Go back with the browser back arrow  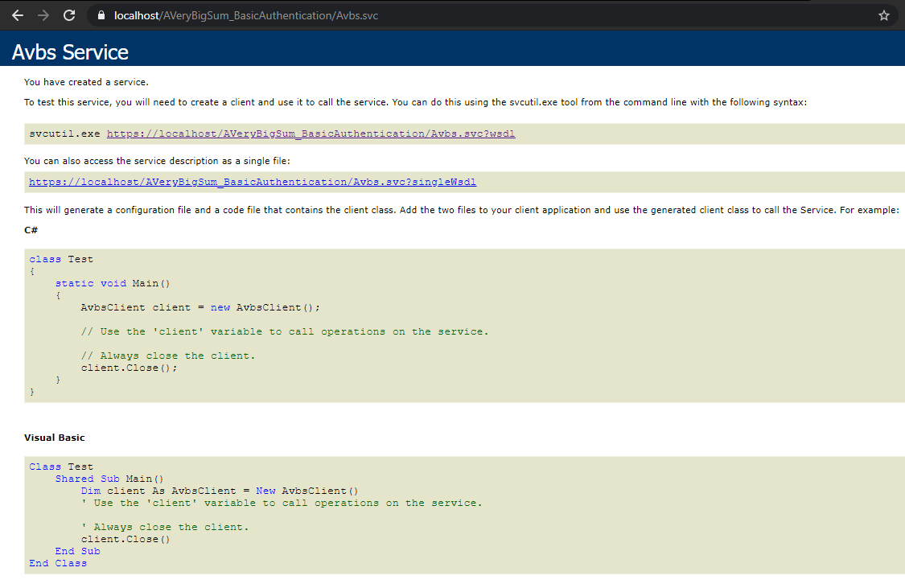[18, 15]
